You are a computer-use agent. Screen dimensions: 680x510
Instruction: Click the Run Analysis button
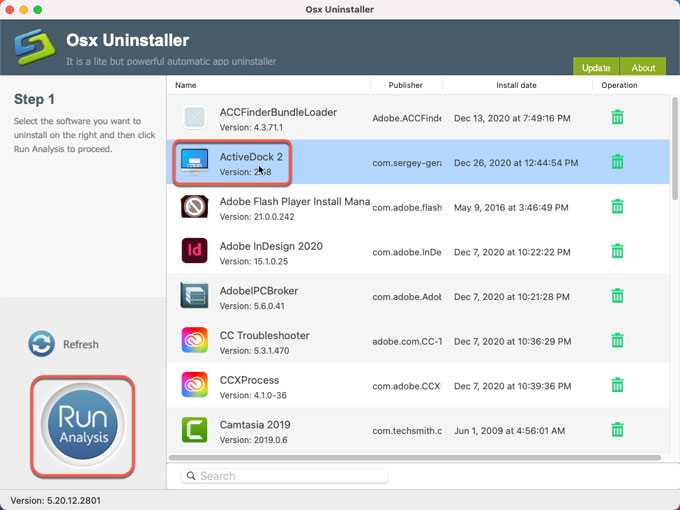pyautogui.click(x=83, y=425)
